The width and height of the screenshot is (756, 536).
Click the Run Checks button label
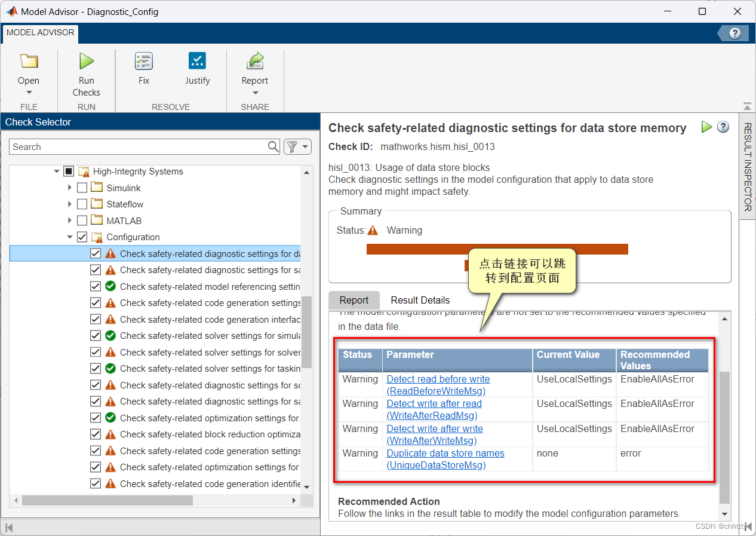[87, 87]
